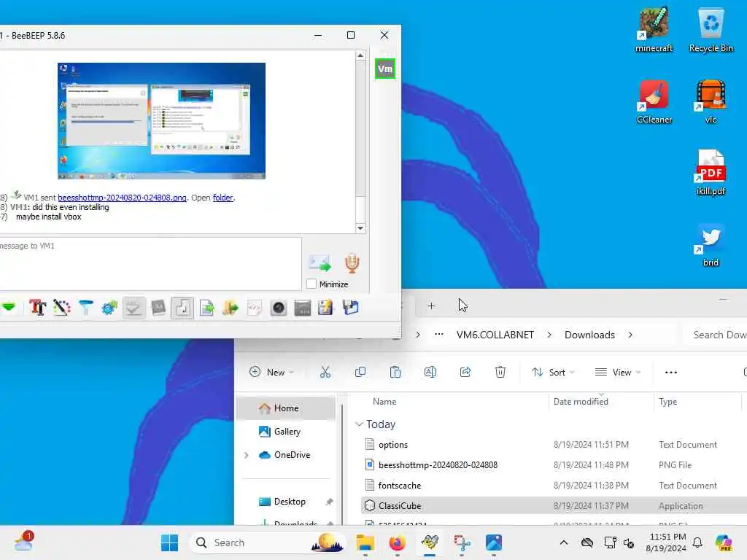747x560 pixels.
Task: Select Home in File Explorer sidebar
Action: (x=286, y=408)
